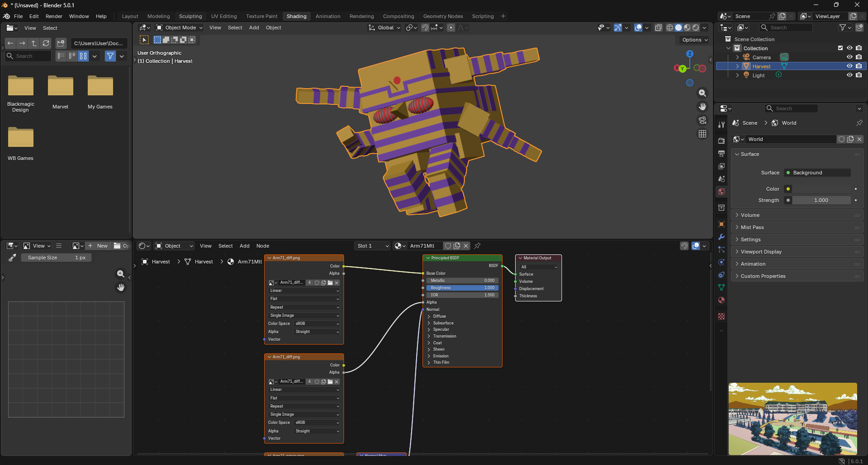This screenshot has height=465, width=868.
Task: Click the Background surface shader button
Action: [817, 173]
